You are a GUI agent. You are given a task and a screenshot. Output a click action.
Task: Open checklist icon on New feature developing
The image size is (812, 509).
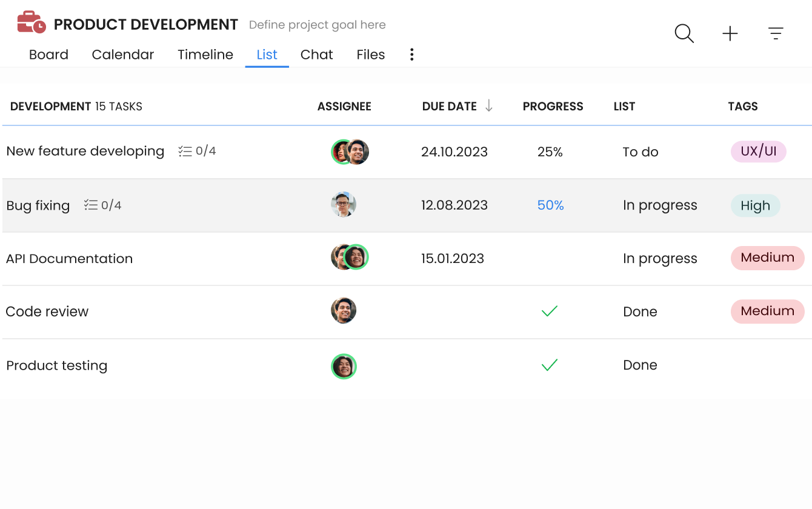tap(185, 151)
